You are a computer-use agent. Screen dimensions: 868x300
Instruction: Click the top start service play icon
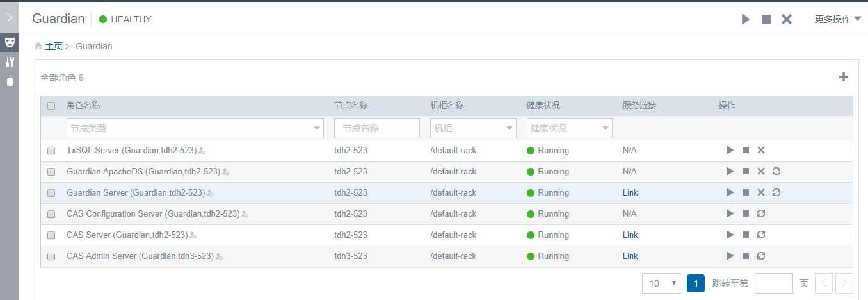tap(746, 19)
